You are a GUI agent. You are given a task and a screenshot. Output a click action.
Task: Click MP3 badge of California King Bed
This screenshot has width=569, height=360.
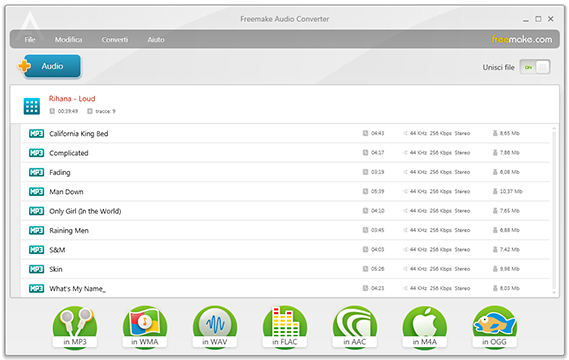(x=36, y=134)
